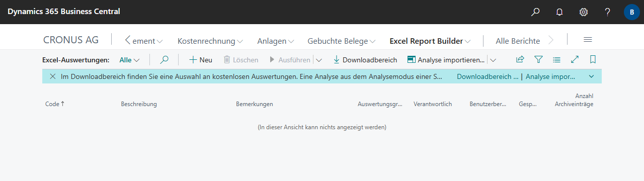Close the notification banner
Image resolution: width=644 pixels, height=181 pixels.
(52, 76)
